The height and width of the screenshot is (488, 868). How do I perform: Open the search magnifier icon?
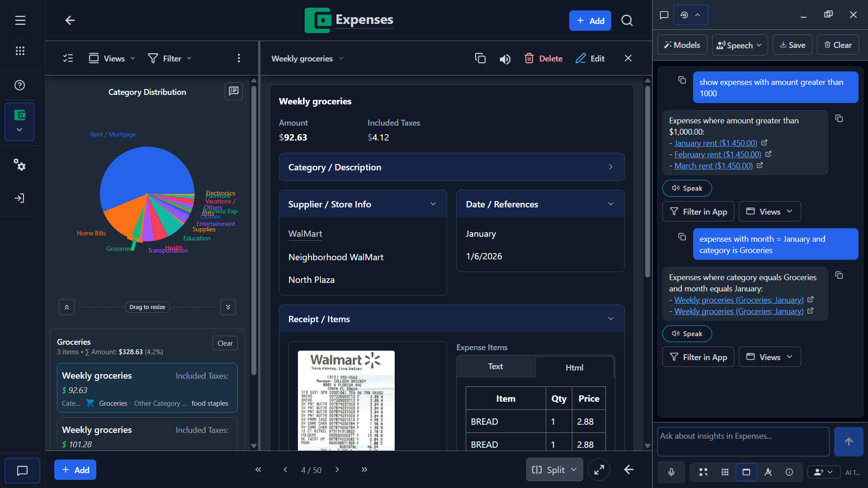coord(627,20)
